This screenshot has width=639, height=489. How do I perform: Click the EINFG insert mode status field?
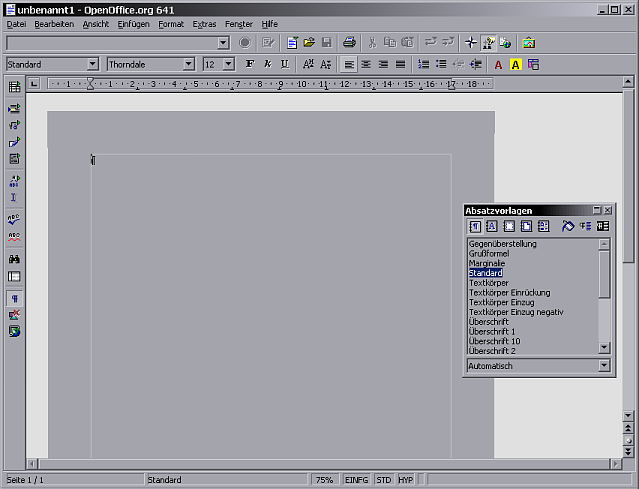pos(356,480)
